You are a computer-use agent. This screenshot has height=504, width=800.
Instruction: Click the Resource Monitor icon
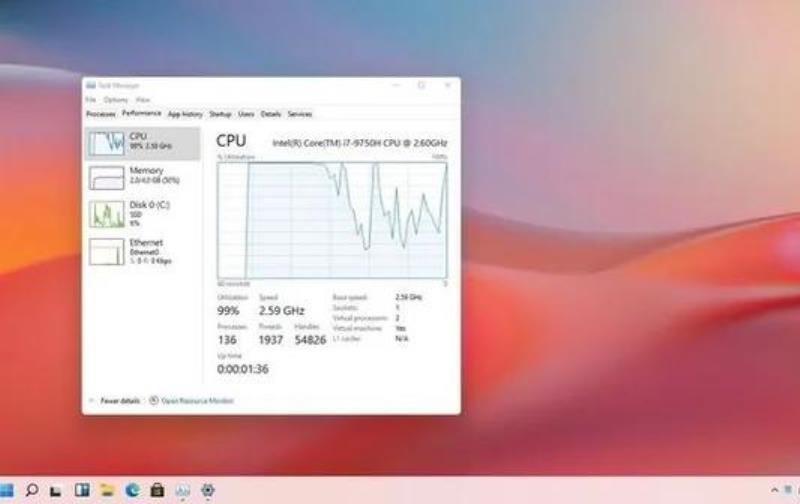coord(154,400)
